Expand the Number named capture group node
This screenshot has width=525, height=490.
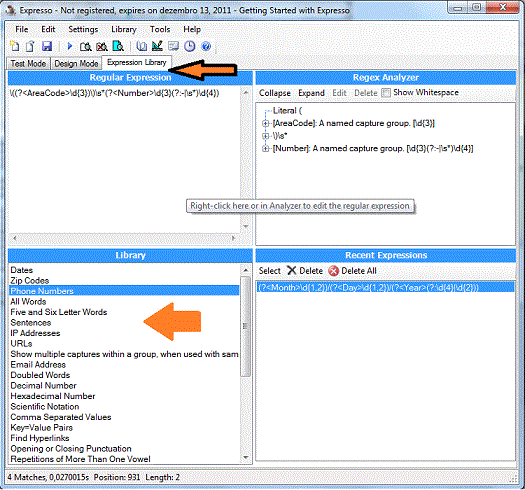click(266, 149)
